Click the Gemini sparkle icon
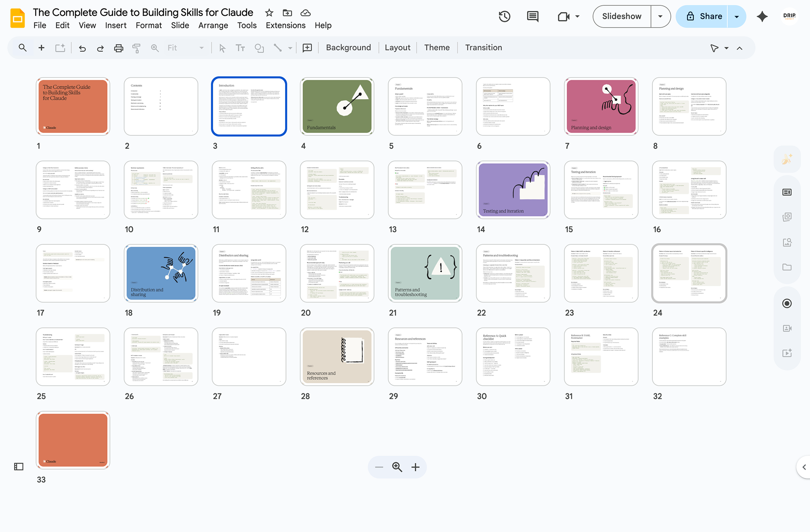Viewport: 810px width, 532px height. coord(762,17)
